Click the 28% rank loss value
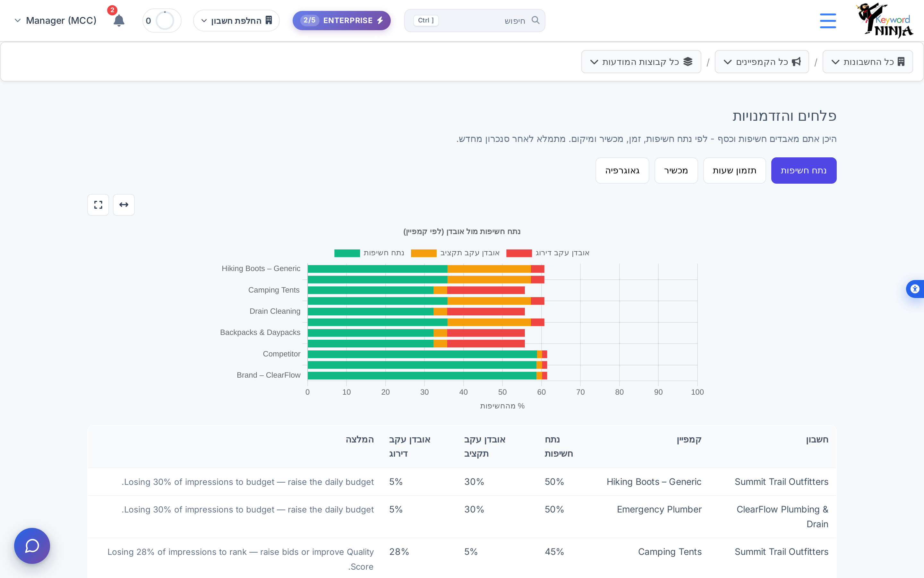 [x=399, y=552]
